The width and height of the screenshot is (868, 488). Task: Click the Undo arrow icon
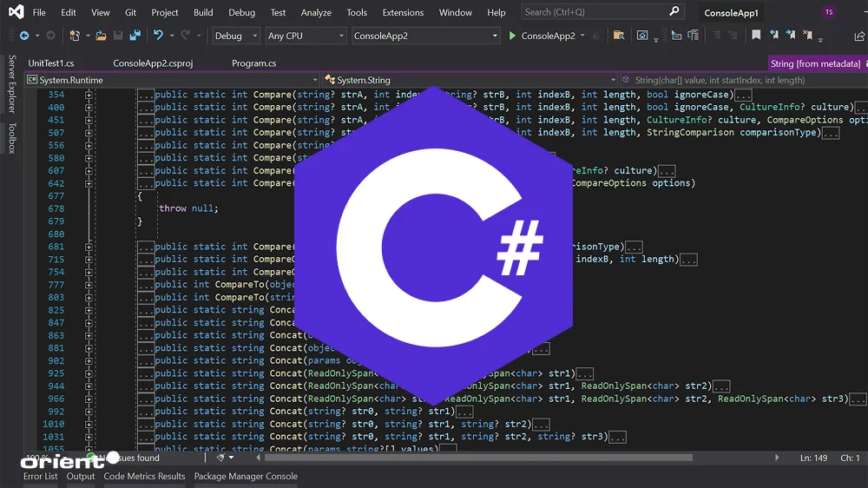(x=158, y=36)
